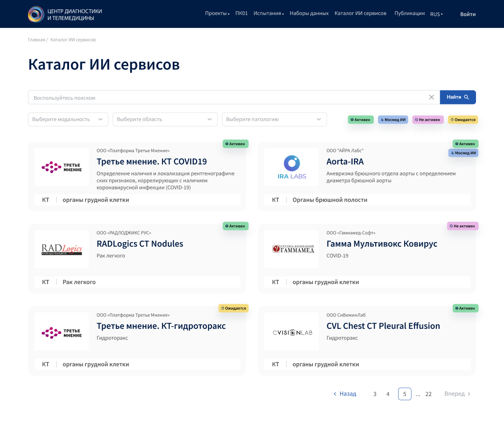Image resolution: width=504 pixels, height=438 pixels.
Task: Go forward with the Вперед pagination link
Action: pos(457,394)
